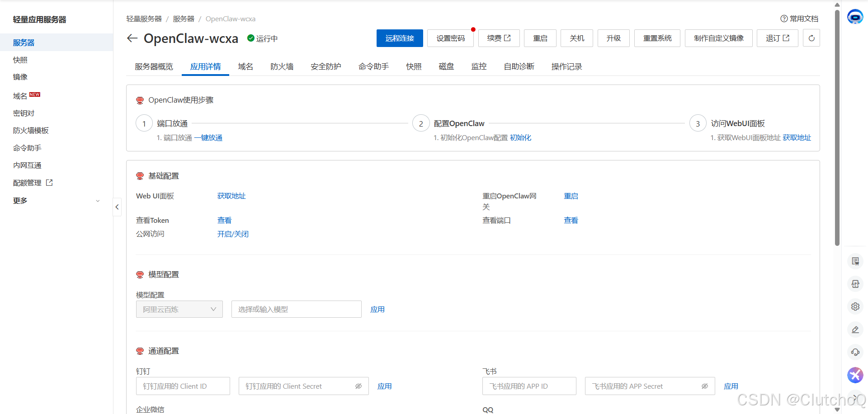Viewport: 868px width, 414px height.
Task: Open the help question mark icon
Action: click(784, 19)
